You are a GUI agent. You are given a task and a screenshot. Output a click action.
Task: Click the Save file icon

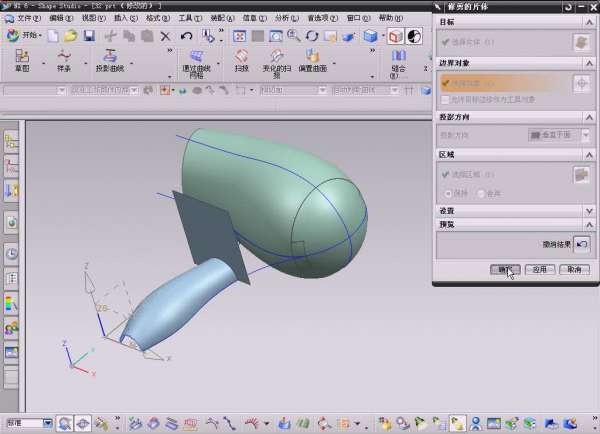tap(89, 36)
